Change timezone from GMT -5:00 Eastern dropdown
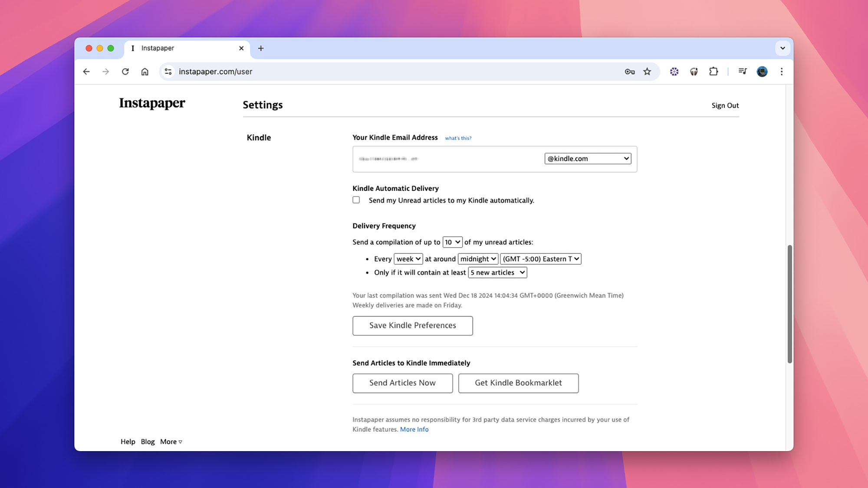868x488 pixels. [540, 259]
